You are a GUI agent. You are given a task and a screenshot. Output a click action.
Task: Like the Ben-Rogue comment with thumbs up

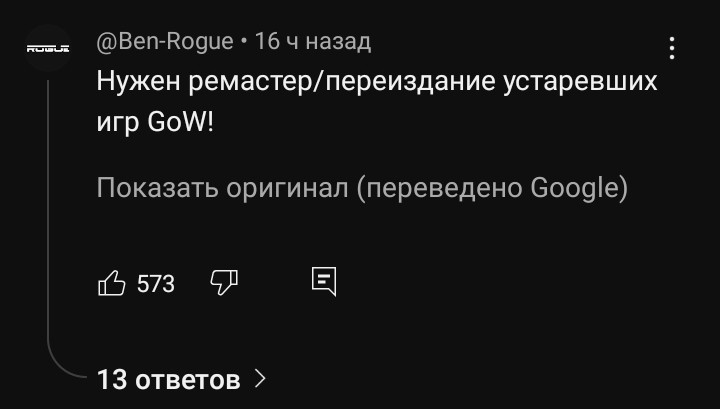click(112, 283)
